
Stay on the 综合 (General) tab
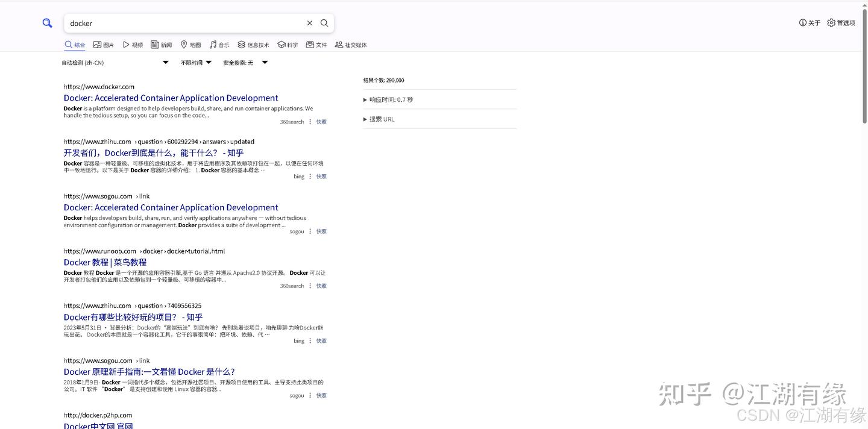tap(74, 44)
